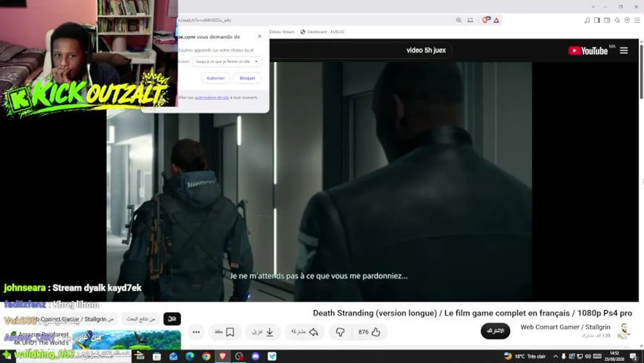Open the Brave Wallet icon

click(607, 20)
